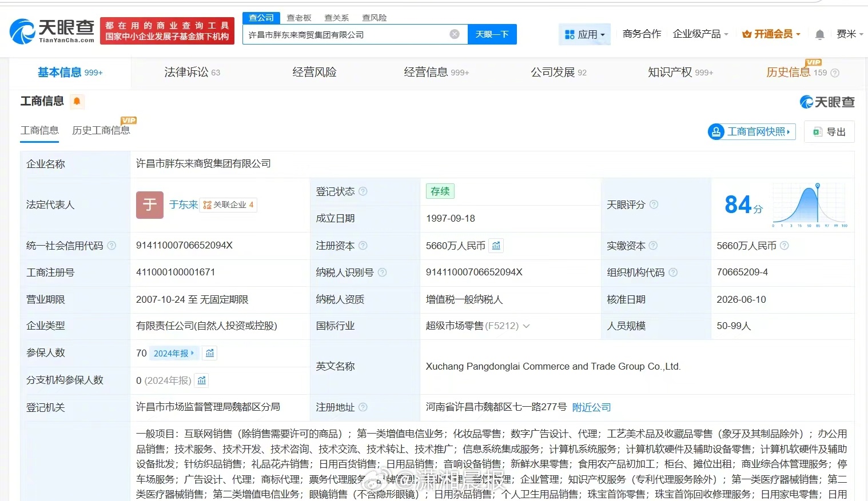Click the Excel icon on 导出 button
Screen dimensions: 868x501
tap(818, 132)
